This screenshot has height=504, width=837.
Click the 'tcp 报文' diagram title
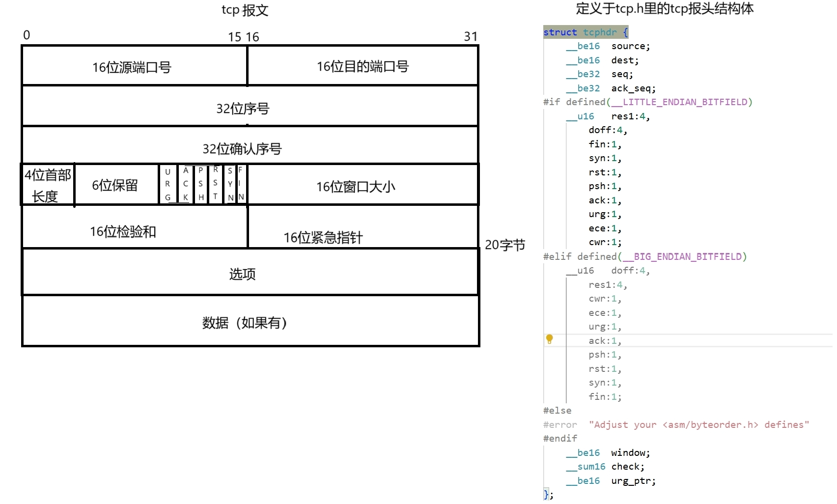point(245,10)
